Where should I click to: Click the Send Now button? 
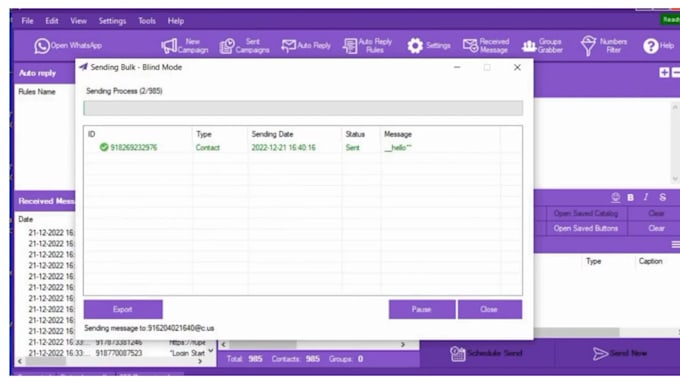[620, 354]
